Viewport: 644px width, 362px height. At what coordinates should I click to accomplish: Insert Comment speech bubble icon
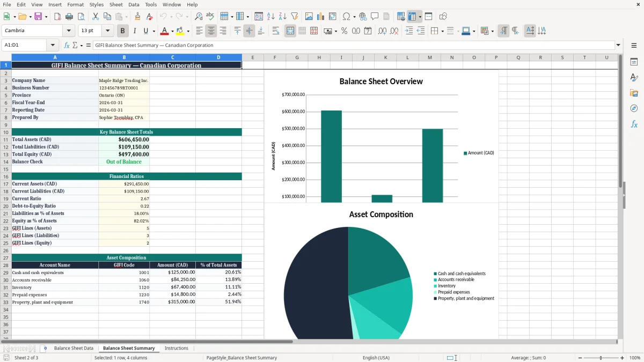click(375, 17)
